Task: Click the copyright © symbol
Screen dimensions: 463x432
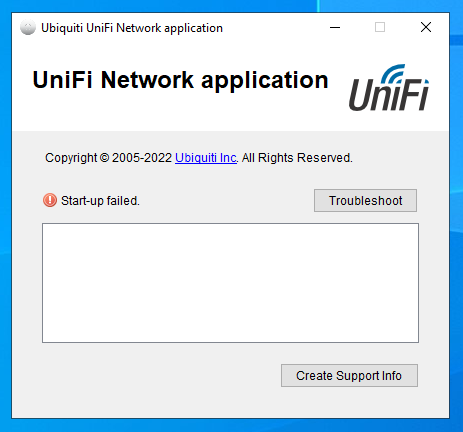Action: pyautogui.click(x=104, y=158)
